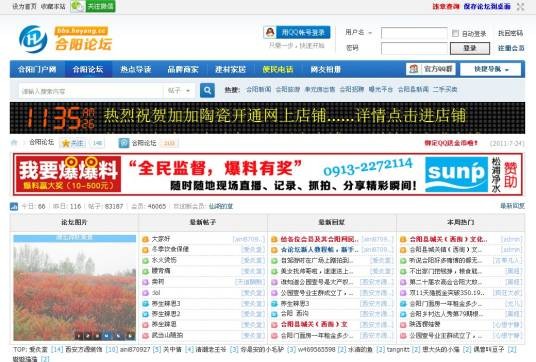Image resolution: width=536 pixels, height=362 pixels.
Task: Open 品牌商家 in the nav bar
Action: (x=183, y=69)
